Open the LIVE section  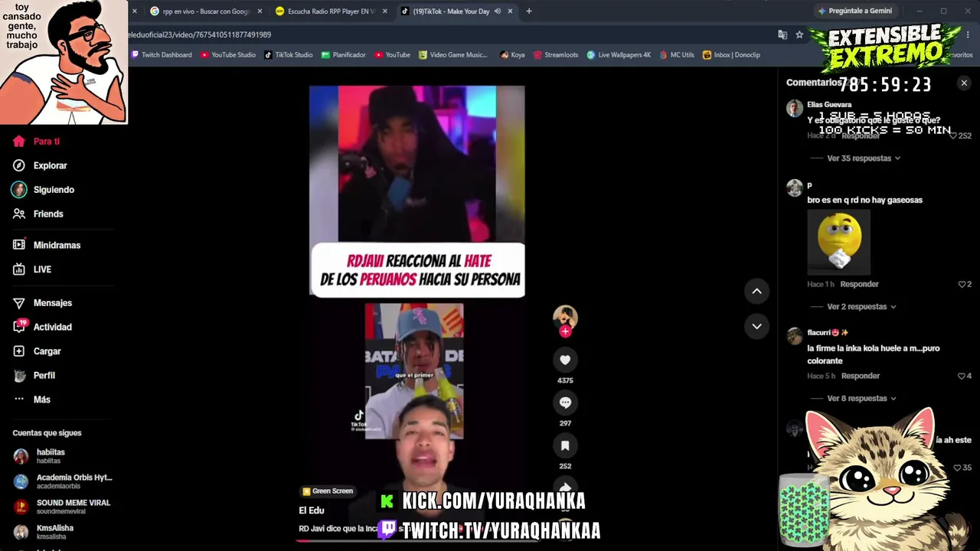pos(32,269)
